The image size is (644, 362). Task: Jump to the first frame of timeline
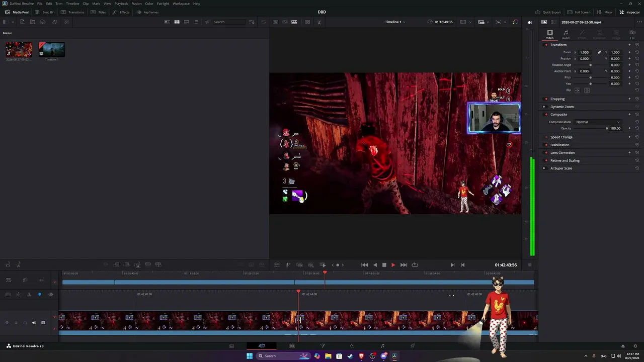[365, 265]
